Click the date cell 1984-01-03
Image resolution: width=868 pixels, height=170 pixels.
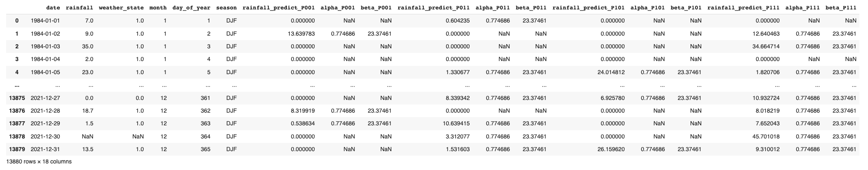click(45, 46)
